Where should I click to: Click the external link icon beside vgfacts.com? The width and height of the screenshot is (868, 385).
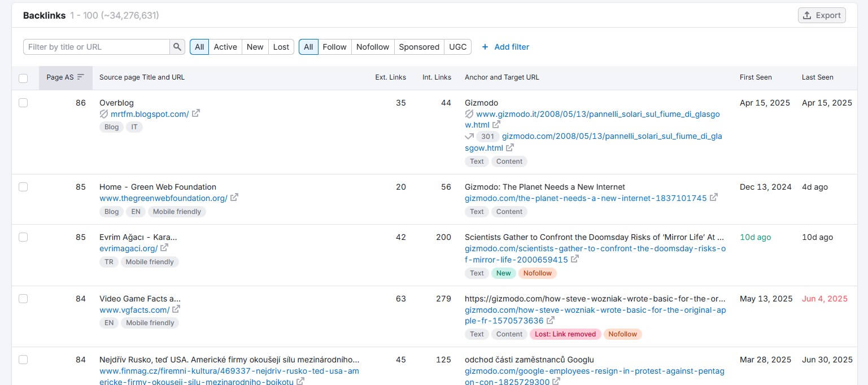(176, 309)
